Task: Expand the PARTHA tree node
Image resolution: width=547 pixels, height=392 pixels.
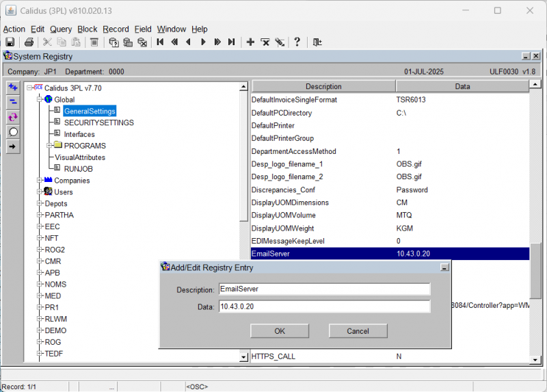Action: tap(40, 215)
